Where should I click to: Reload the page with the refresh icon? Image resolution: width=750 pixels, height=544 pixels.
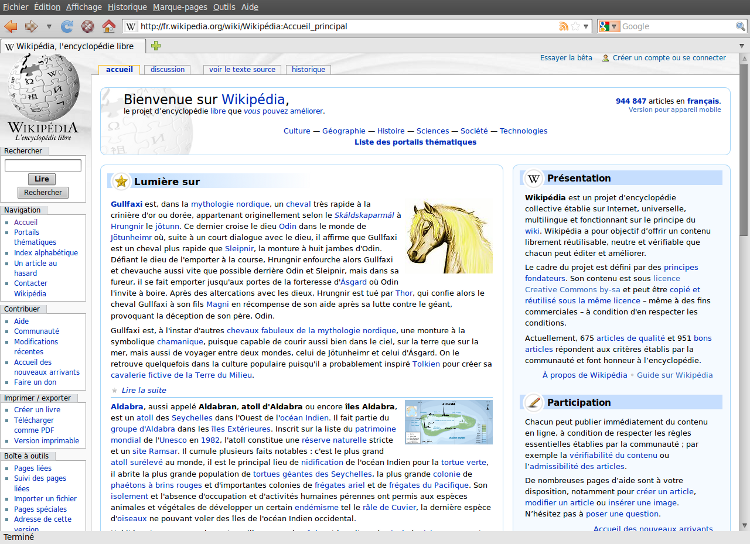pos(67,26)
